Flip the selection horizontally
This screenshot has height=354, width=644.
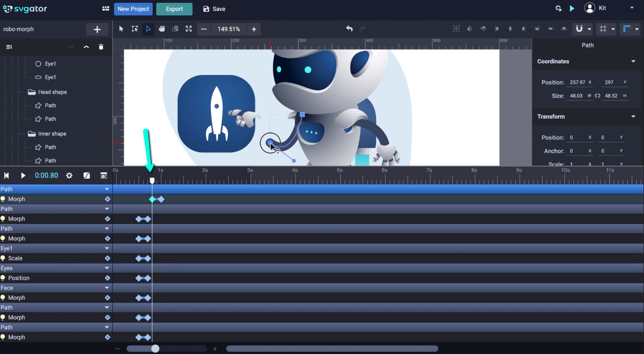[470, 29]
